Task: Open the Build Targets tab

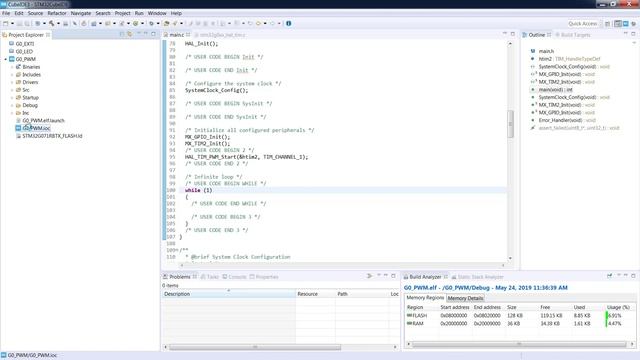Action: click(x=573, y=35)
